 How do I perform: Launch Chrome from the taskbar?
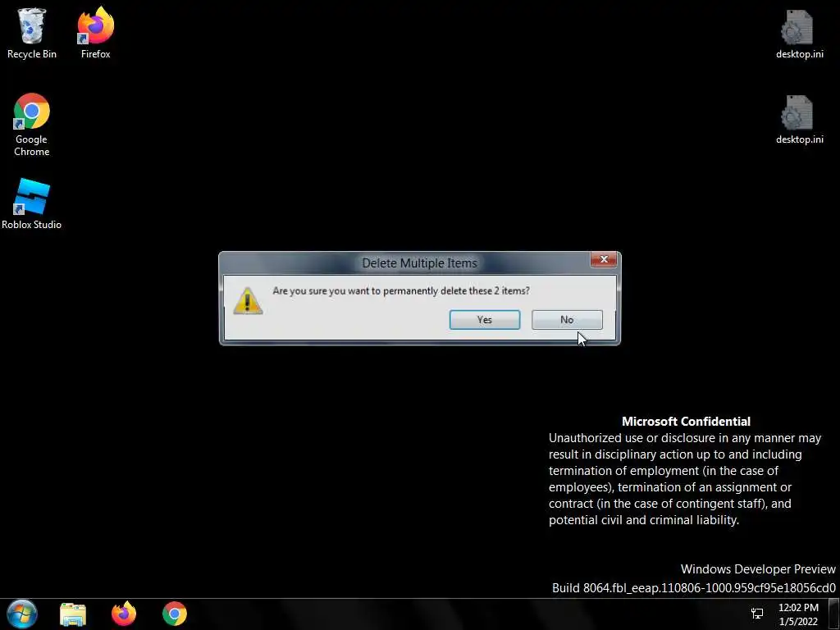175,614
